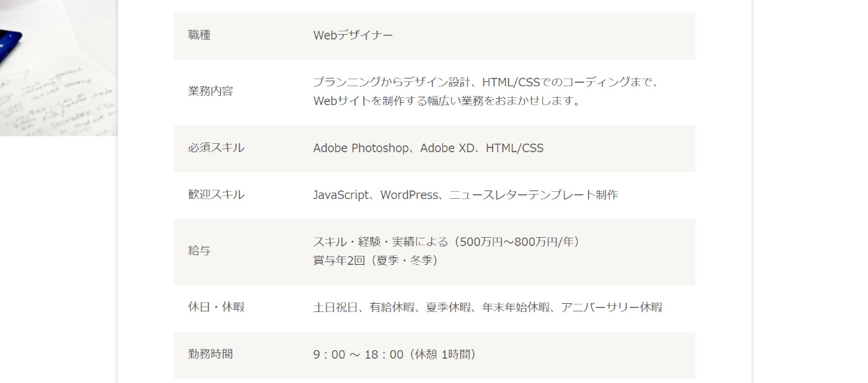The image size is (868, 383).
Task: Click the 9:00 〜 18:00 working hours text
Action: [x=358, y=355]
